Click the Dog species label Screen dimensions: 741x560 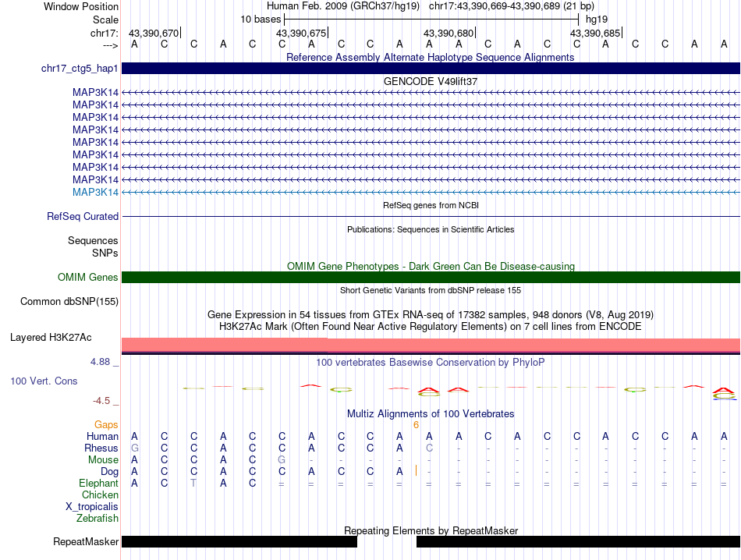pos(109,472)
